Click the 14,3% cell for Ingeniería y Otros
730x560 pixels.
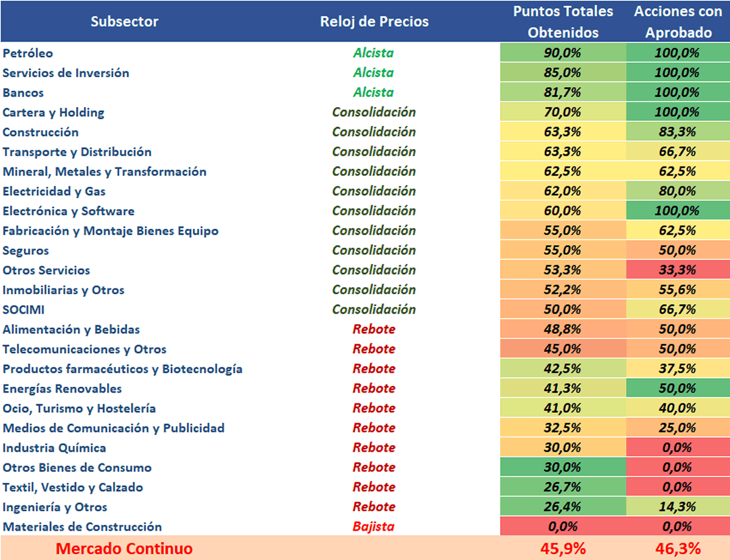[678, 507]
